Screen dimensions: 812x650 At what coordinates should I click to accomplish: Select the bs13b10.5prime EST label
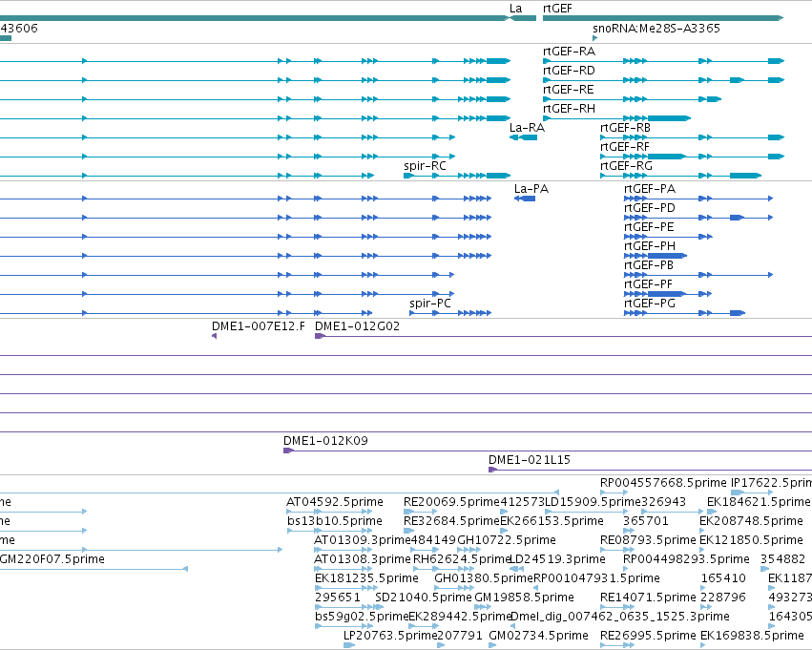[x=335, y=521]
